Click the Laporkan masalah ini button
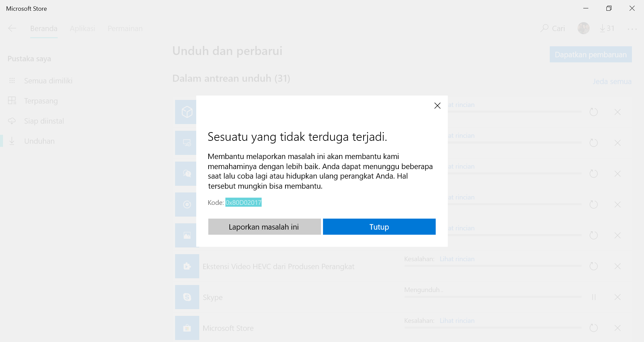 coord(265,227)
